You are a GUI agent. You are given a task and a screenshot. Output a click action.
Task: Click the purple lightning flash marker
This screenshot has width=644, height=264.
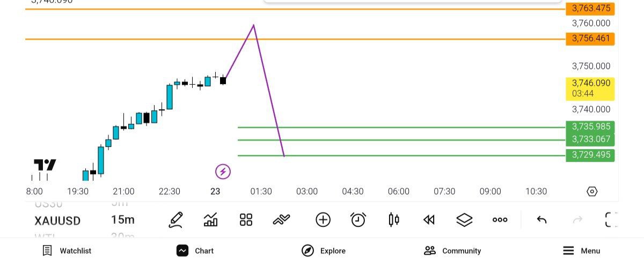coord(223,172)
